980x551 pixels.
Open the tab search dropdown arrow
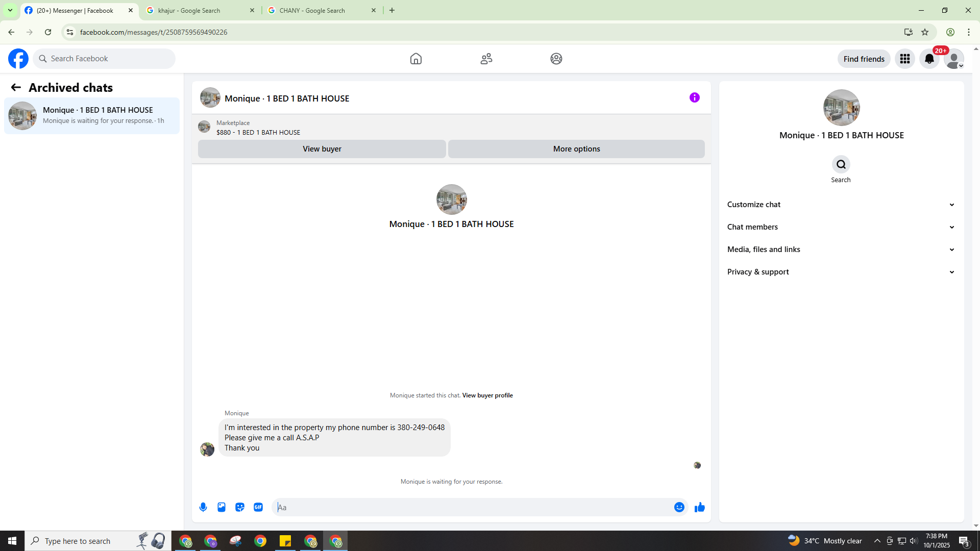10,10
